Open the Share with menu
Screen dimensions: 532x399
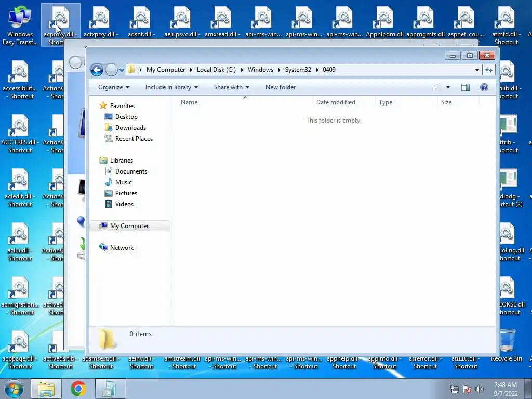(231, 87)
